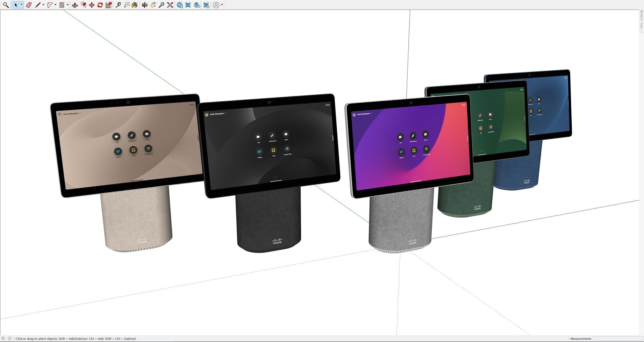Open the Rectangle tool variants dropdown
The image size is (644, 342).
(x=67, y=5)
